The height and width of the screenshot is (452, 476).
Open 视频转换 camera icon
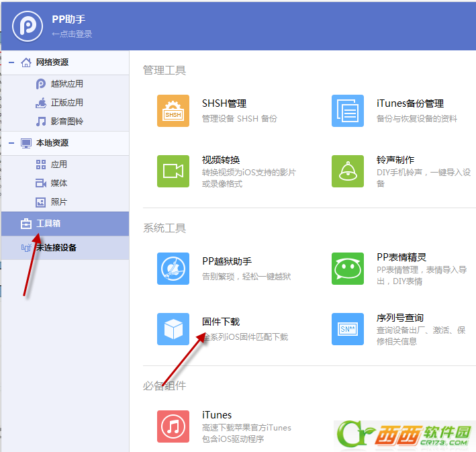[173, 171]
